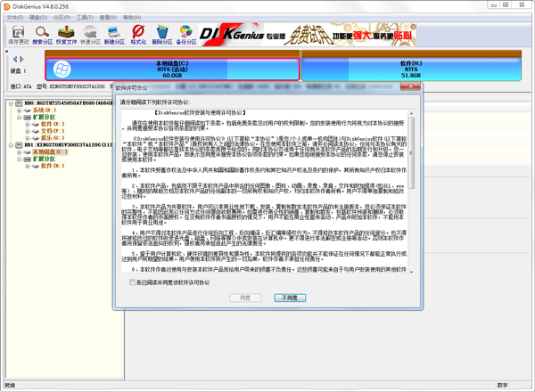Select the 本地磁盘(C:) partition bar

coord(170,69)
